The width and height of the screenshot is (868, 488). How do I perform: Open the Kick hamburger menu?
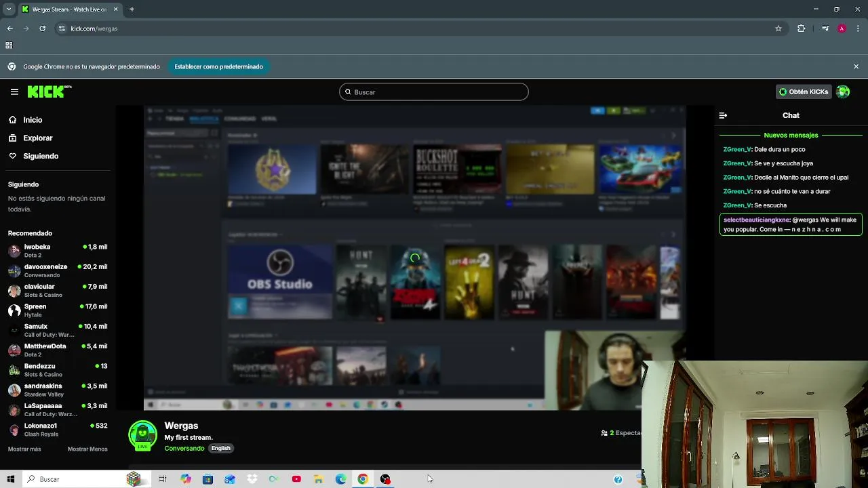[x=14, y=91]
